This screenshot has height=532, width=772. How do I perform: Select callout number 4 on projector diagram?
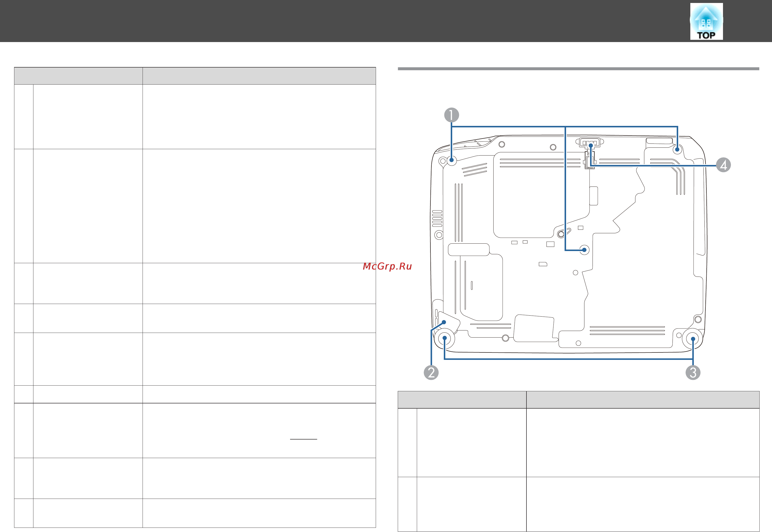click(x=723, y=165)
